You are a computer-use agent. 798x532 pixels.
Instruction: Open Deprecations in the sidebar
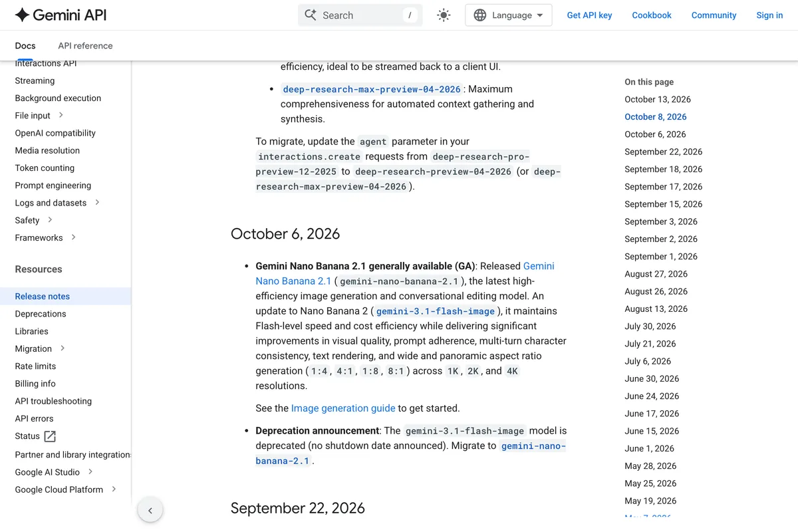41,314
